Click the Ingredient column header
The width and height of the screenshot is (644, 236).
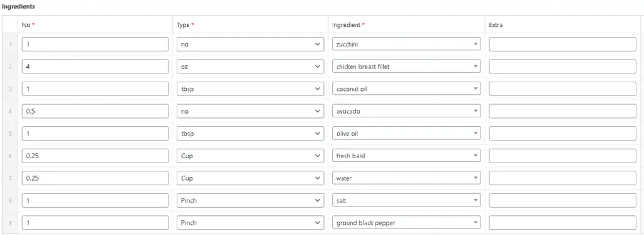pyautogui.click(x=348, y=25)
